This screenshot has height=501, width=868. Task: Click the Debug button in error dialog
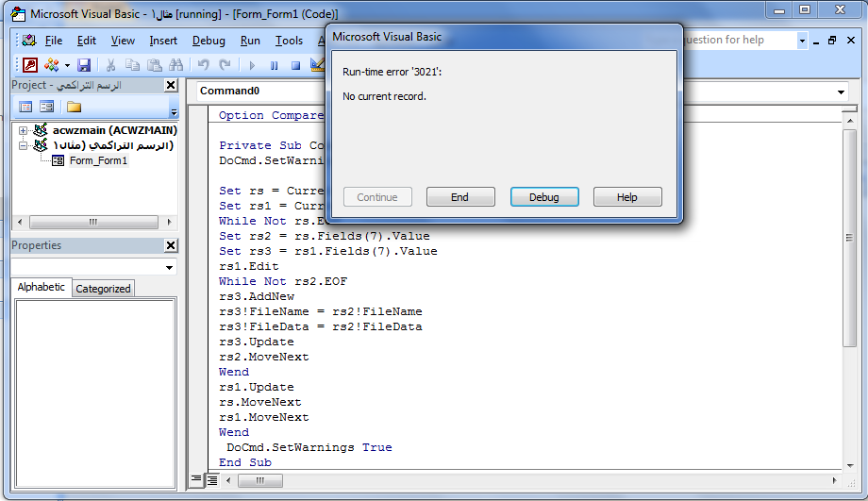(x=544, y=197)
